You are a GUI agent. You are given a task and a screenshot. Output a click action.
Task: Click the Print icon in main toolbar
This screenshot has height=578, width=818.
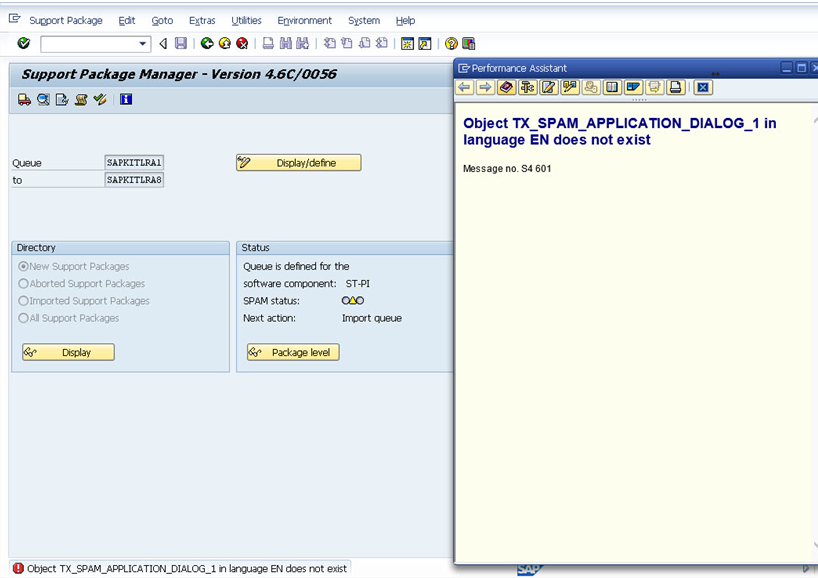pyautogui.click(x=268, y=43)
